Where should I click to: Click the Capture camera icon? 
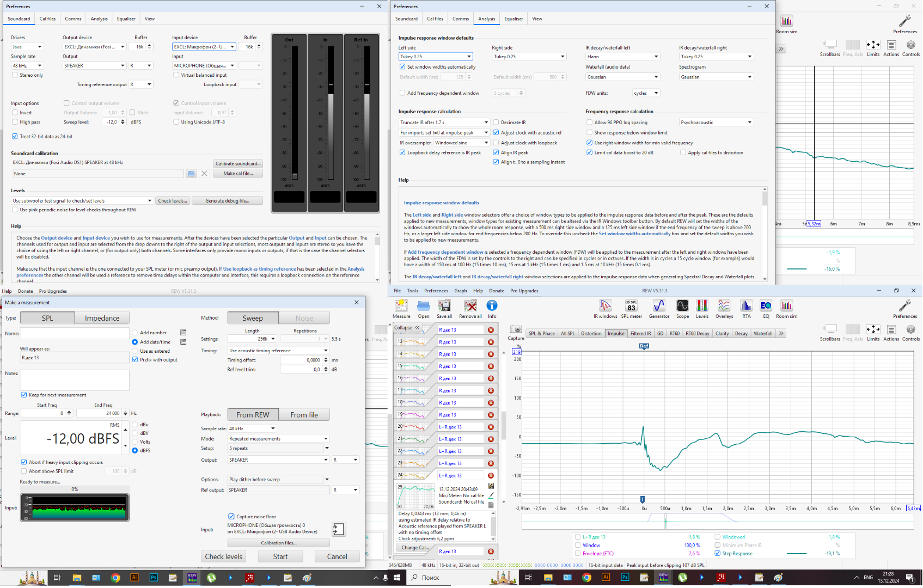click(x=516, y=330)
